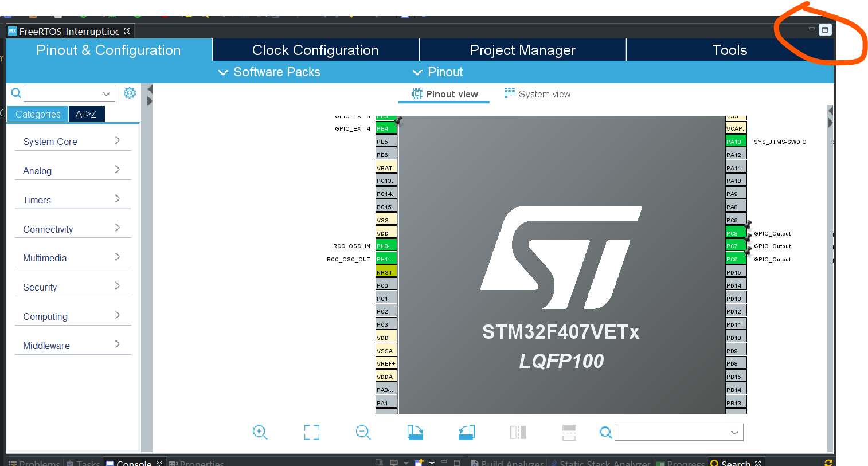The image size is (868, 466).
Task: Click the zoom in magnifier icon
Action: coord(260,432)
